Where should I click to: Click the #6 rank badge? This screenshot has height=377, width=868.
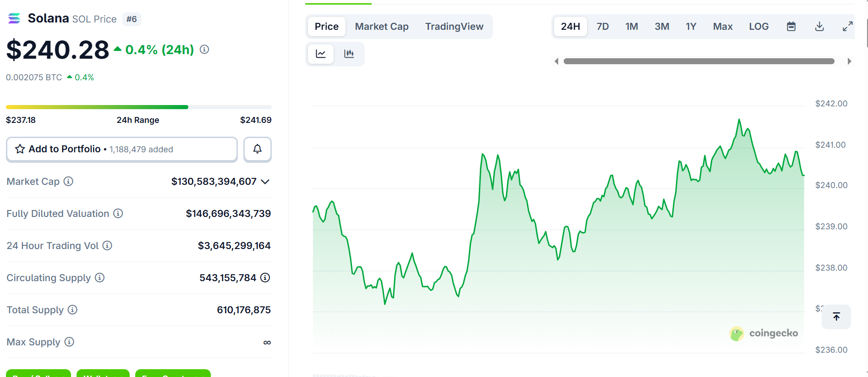(x=132, y=19)
